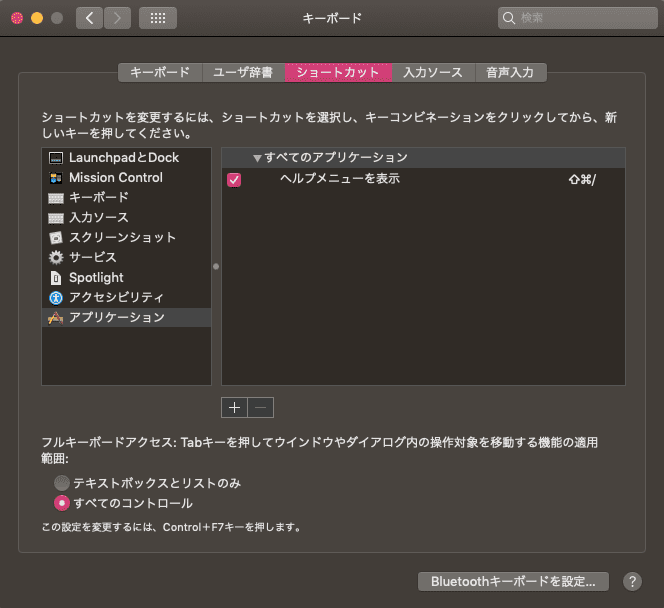The height and width of the screenshot is (608, 664).
Task: Go back with the left chevron
Action: click(89, 18)
